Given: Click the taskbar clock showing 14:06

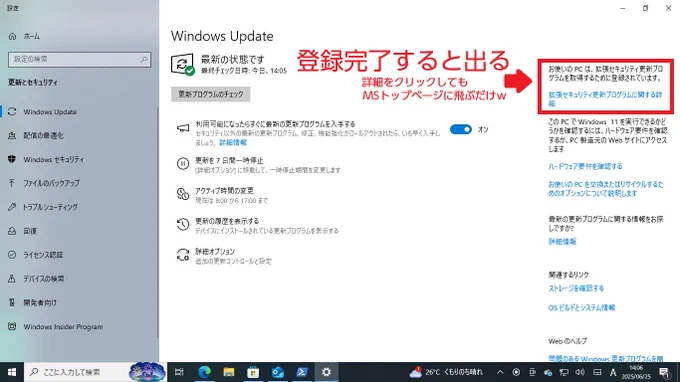Looking at the screenshot, I should pyautogui.click(x=636, y=372).
